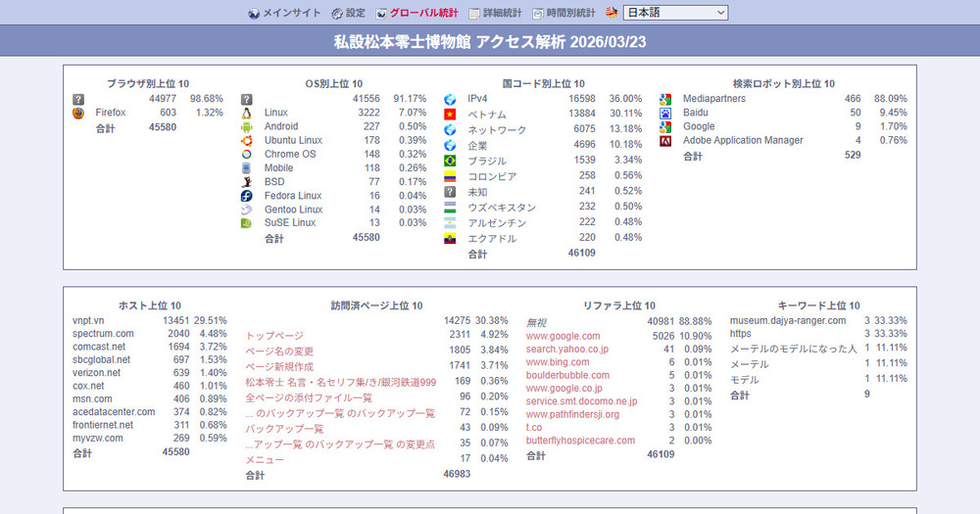Click the Uzbekistan flag beside ウズベキスタン
Viewport: 980px width, 514px height.
[450, 208]
